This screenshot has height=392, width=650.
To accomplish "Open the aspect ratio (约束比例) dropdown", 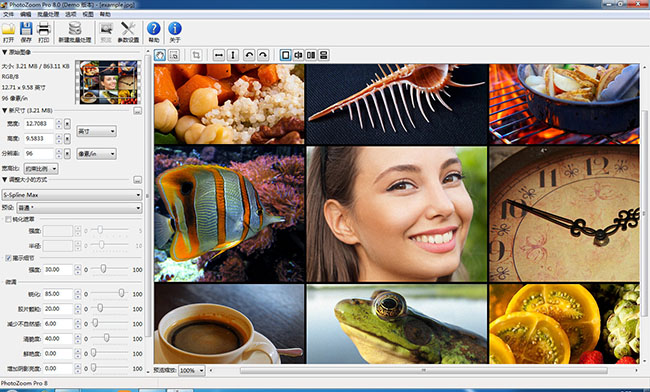I will coord(41,169).
